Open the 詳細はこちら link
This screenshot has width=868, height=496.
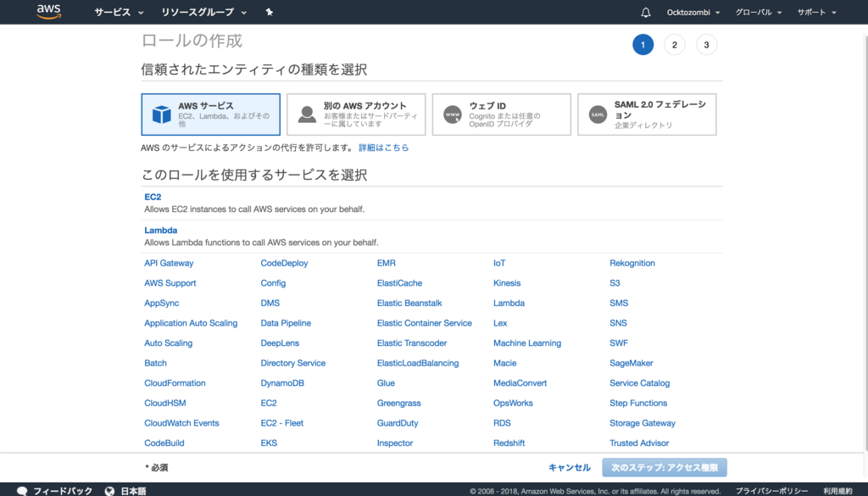[x=384, y=148]
